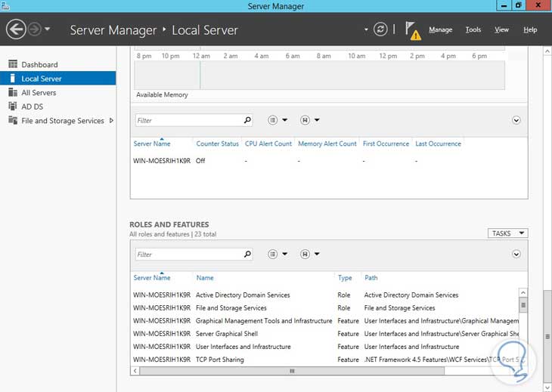Sort by Counter Status column header

pyautogui.click(x=217, y=144)
